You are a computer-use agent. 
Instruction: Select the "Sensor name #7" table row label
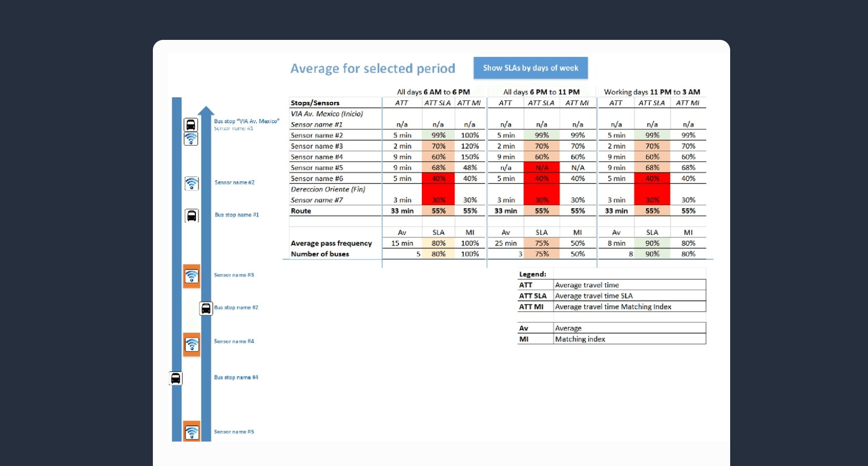[x=317, y=200]
